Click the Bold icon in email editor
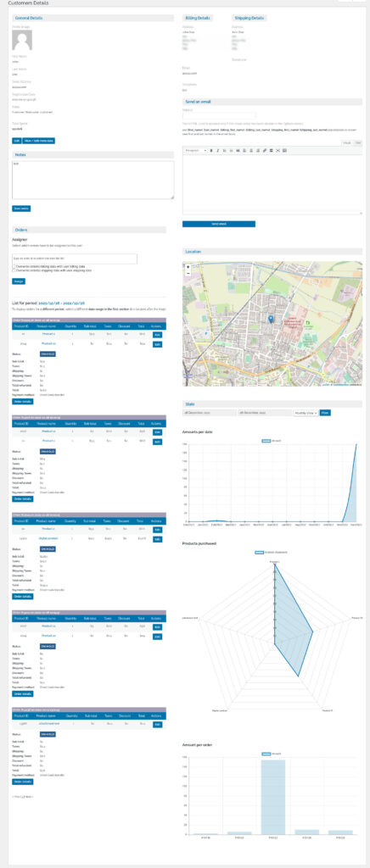 pyautogui.click(x=211, y=150)
